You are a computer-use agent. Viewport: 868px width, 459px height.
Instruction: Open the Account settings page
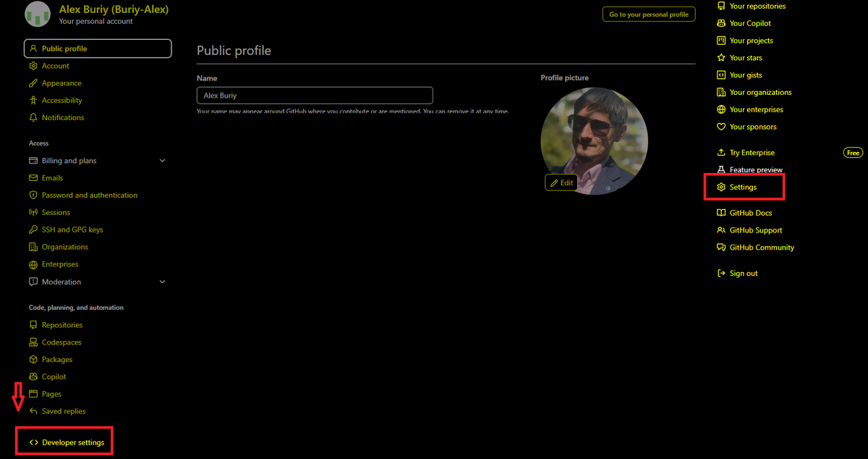pos(56,66)
